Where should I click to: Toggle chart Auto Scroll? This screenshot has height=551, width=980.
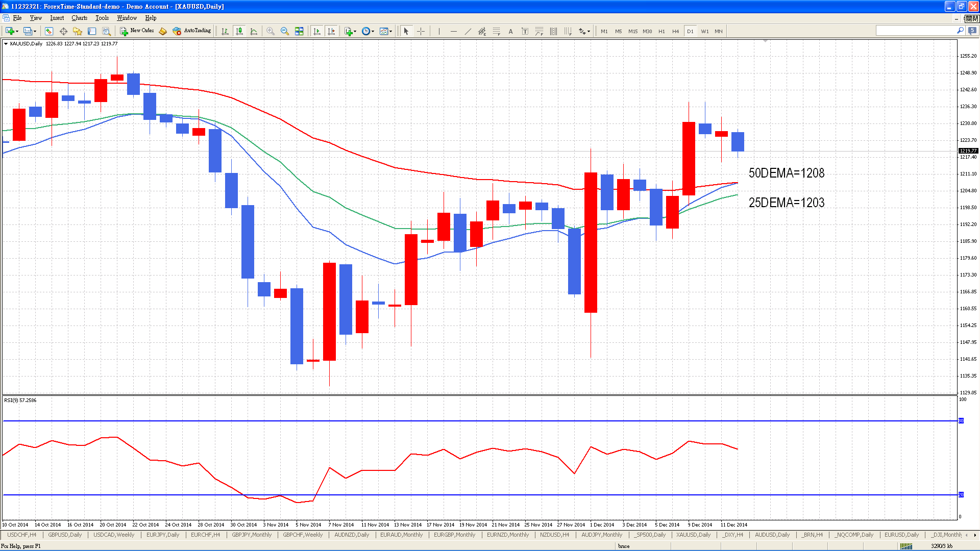[317, 31]
